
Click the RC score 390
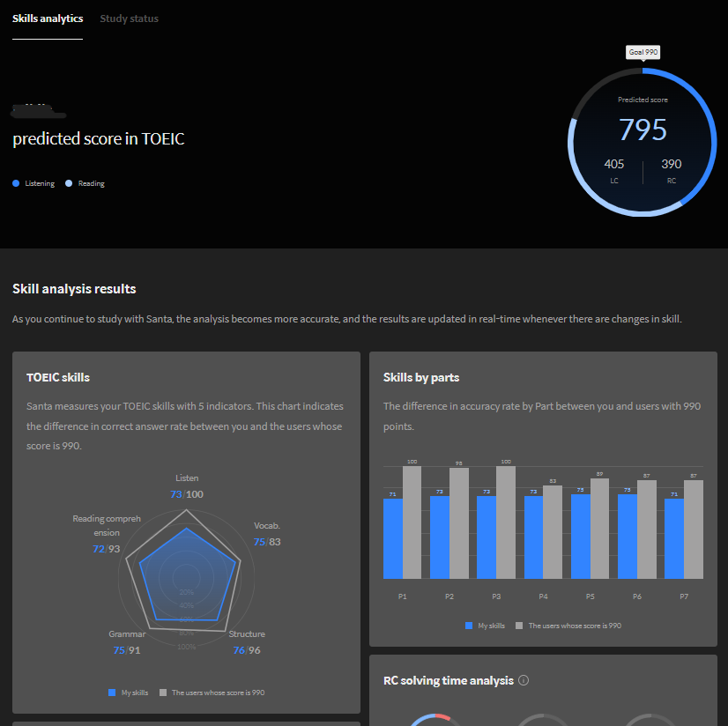point(672,164)
